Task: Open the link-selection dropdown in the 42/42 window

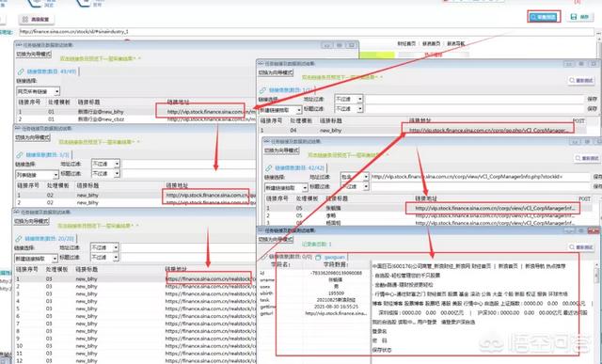Action: 286,188
